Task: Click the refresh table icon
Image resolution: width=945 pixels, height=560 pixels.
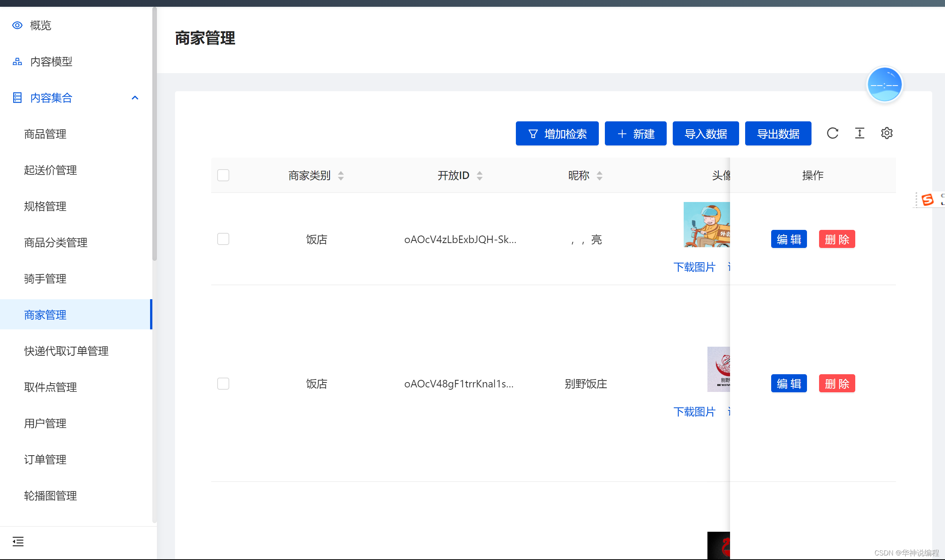Action: [832, 133]
